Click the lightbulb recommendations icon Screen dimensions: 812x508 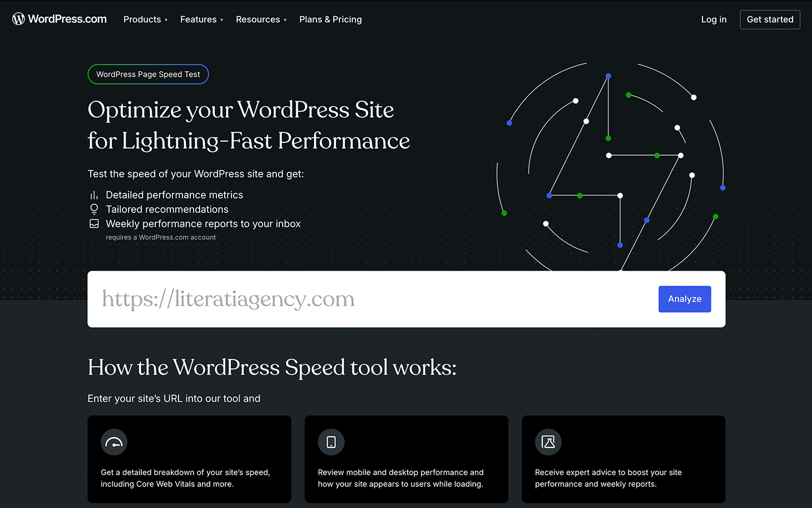click(x=93, y=209)
